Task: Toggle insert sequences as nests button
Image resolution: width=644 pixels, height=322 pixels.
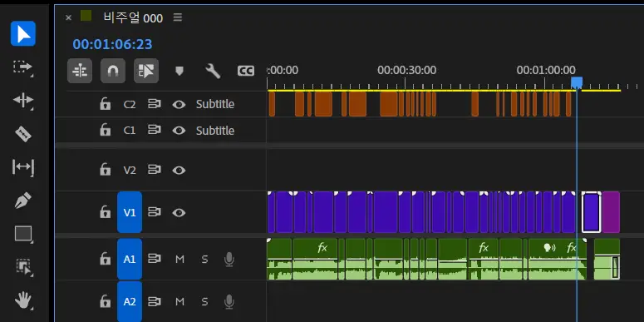Action: pos(80,71)
